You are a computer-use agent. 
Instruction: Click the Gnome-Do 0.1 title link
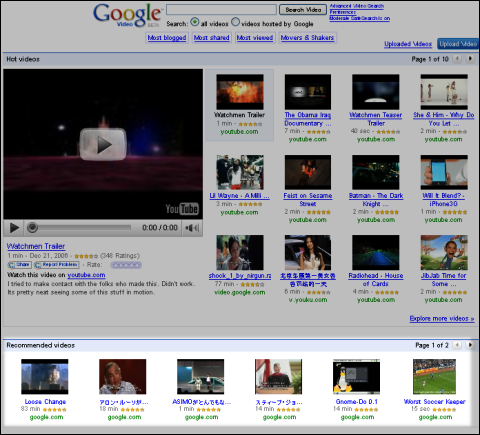click(357, 402)
